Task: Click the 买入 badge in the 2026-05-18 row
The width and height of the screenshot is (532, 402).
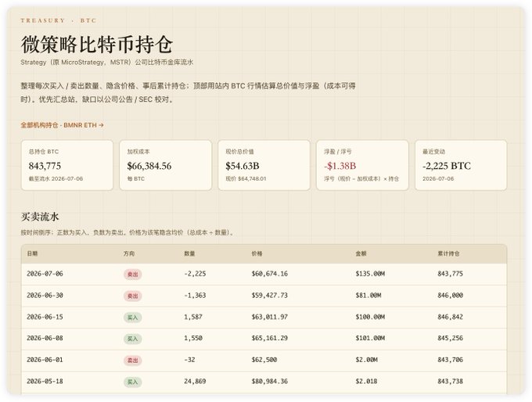Action: click(x=133, y=382)
